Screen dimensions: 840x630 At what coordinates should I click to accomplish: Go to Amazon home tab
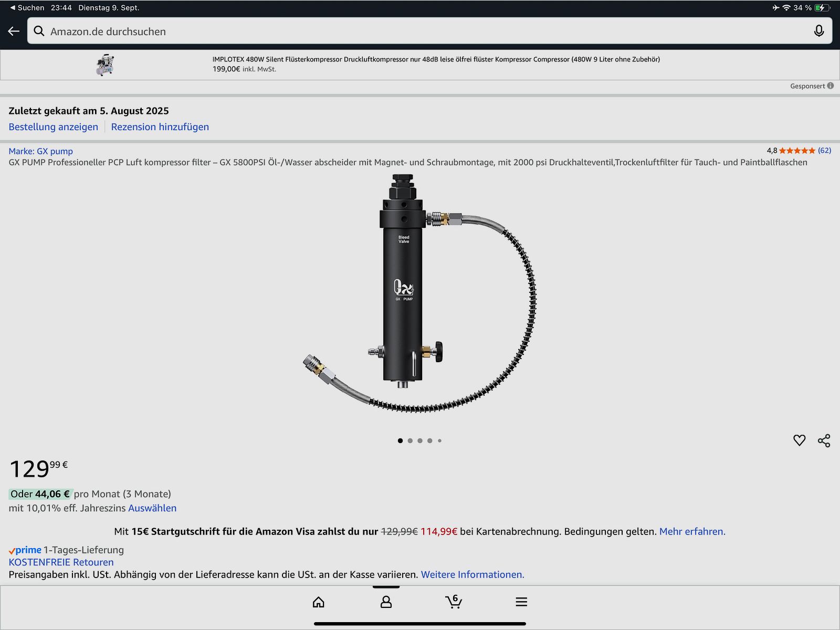[x=319, y=602]
